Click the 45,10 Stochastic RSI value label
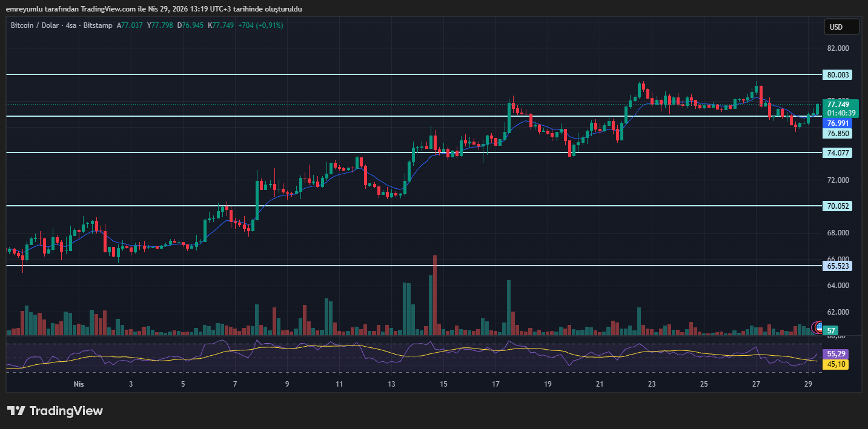 pos(836,364)
